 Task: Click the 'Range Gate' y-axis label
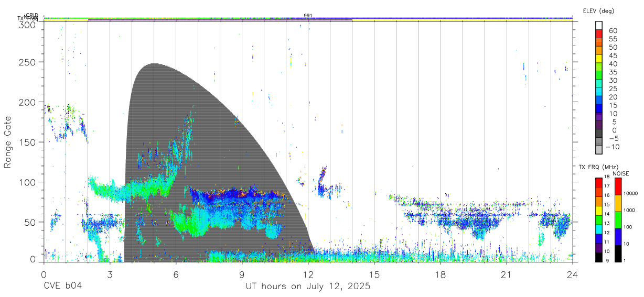[8, 142]
